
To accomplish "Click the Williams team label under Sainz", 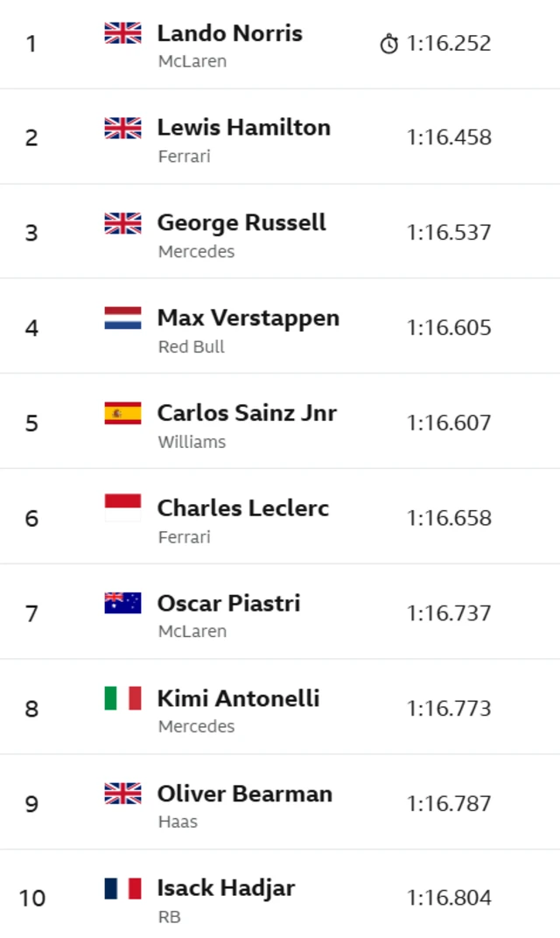I will coord(192,442).
